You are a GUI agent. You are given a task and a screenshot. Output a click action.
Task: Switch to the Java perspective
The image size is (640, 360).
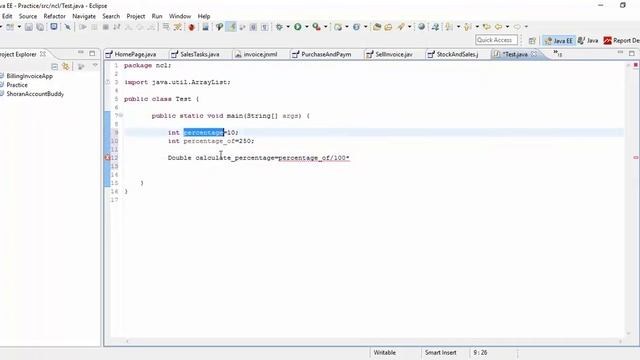click(x=588, y=40)
